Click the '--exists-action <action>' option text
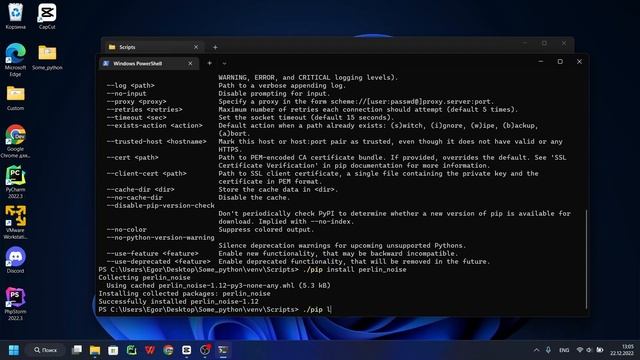Image resolution: width=640 pixels, height=360 pixels. (x=154, y=126)
